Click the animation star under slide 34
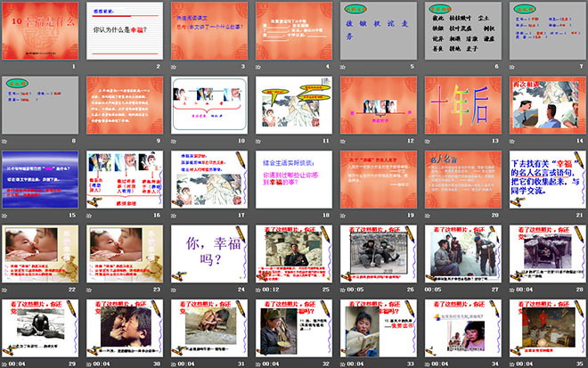 428,364
